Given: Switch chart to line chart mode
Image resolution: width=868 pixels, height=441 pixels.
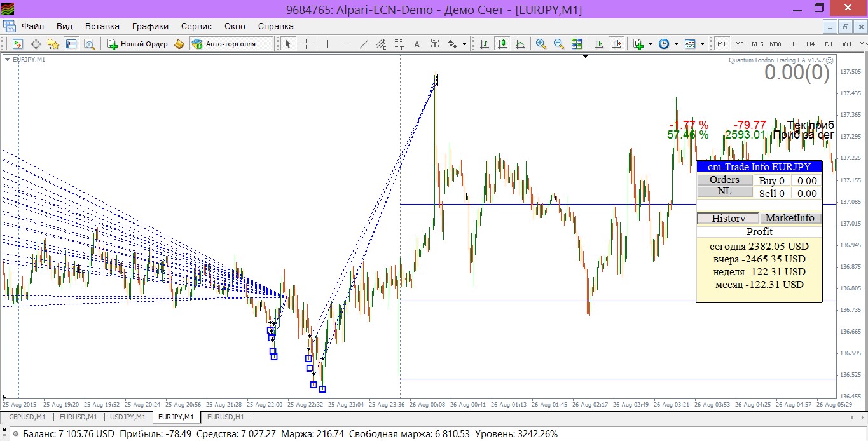Looking at the screenshot, I should pos(520,44).
